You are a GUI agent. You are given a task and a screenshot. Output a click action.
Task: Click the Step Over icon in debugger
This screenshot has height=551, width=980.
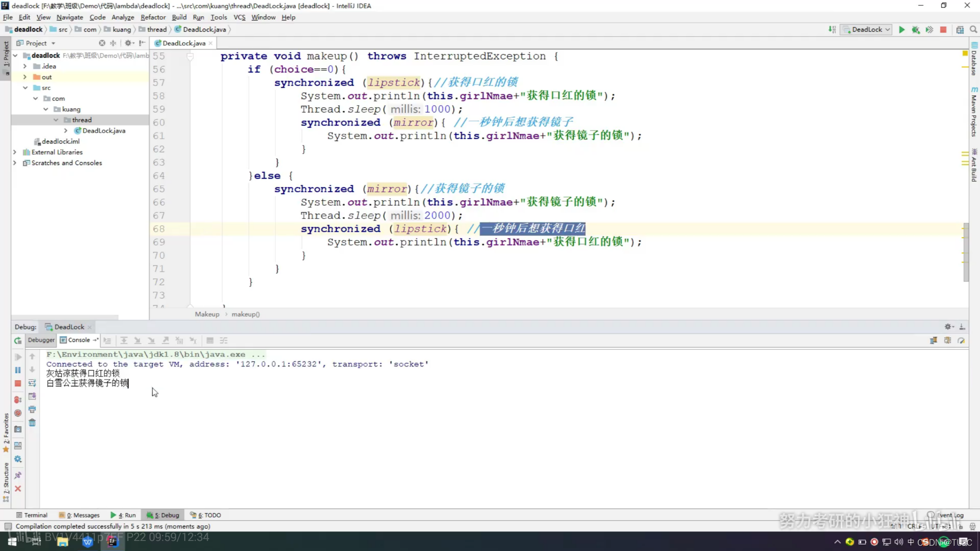pyautogui.click(x=124, y=341)
